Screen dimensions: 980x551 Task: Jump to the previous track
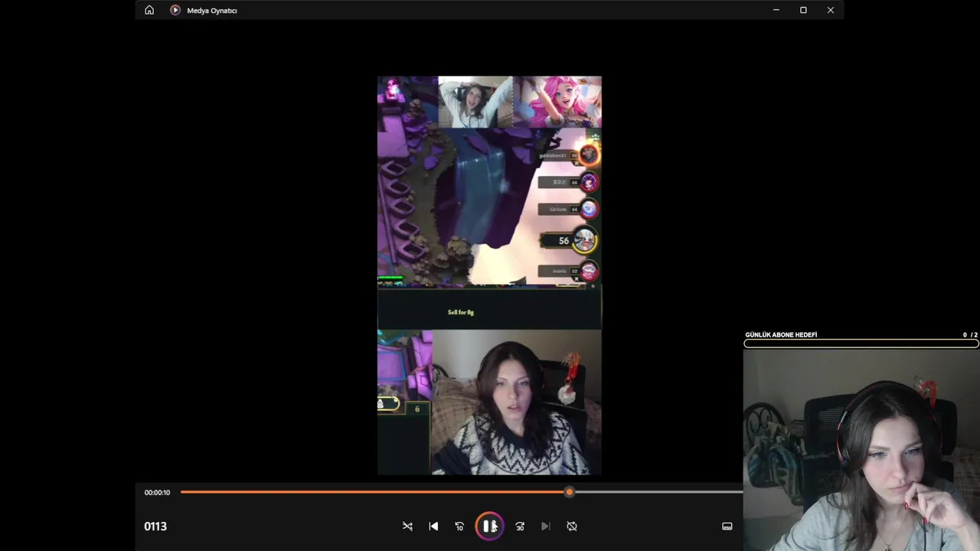coord(433,527)
